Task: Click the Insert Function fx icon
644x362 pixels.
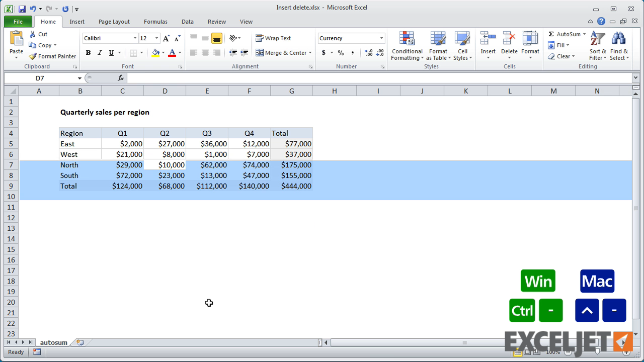Action: [x=121, y=78]
